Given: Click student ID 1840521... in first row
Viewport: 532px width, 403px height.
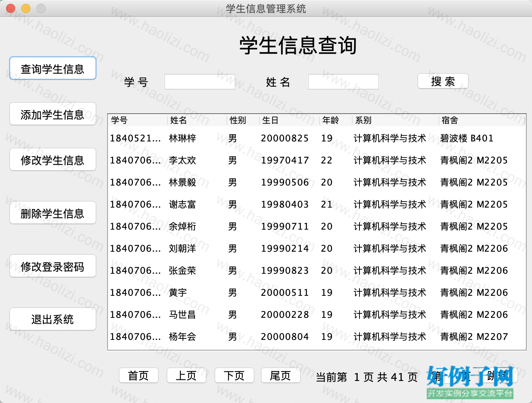Looking at the screenshot, I should tap(135, 138).
